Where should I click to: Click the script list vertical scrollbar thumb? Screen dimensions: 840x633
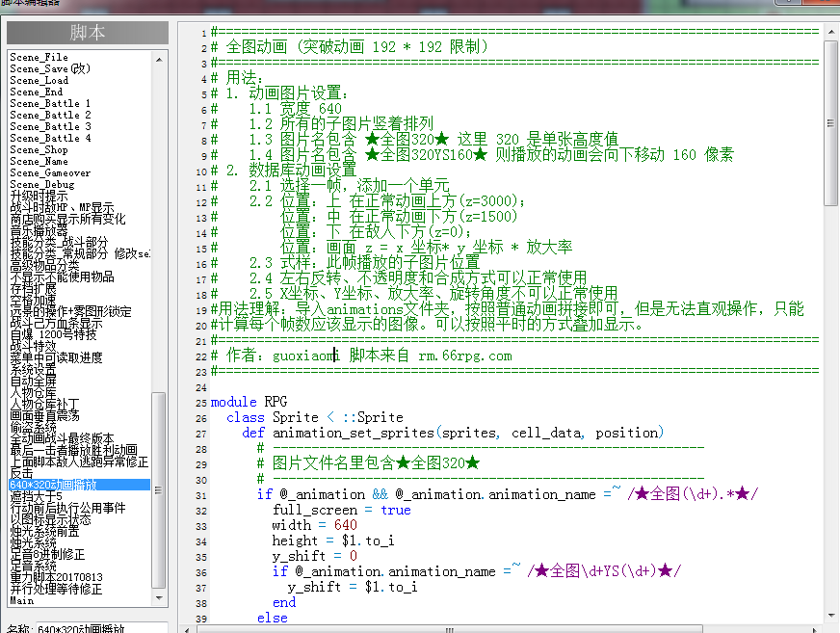pyautogui.click(x=159, y=489)
